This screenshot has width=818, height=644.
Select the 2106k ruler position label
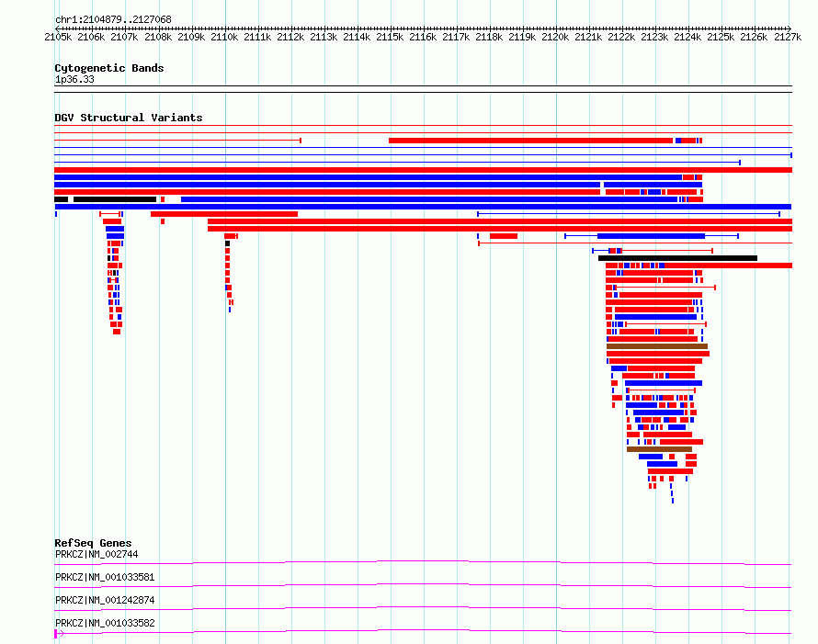pyautogui.click(x=91, y=37)
